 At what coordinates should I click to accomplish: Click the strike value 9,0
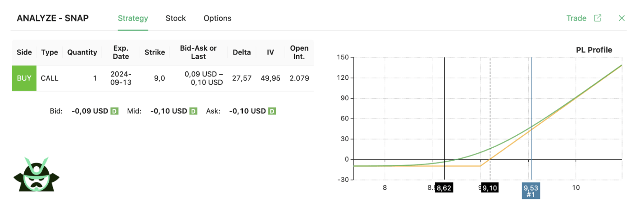[x=160, y=78]
